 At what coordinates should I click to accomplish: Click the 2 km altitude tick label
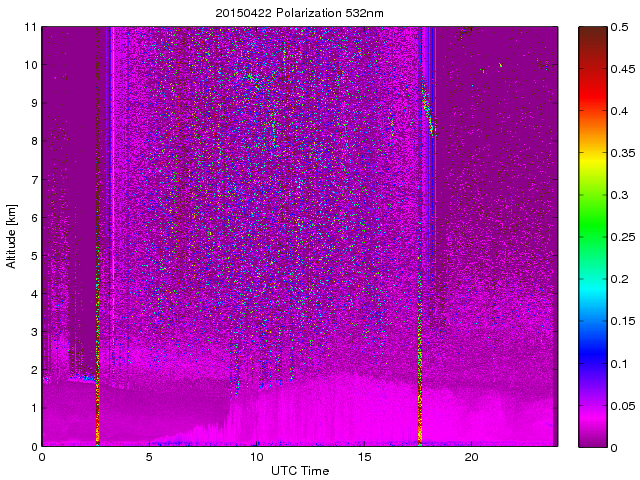(32, 370)
